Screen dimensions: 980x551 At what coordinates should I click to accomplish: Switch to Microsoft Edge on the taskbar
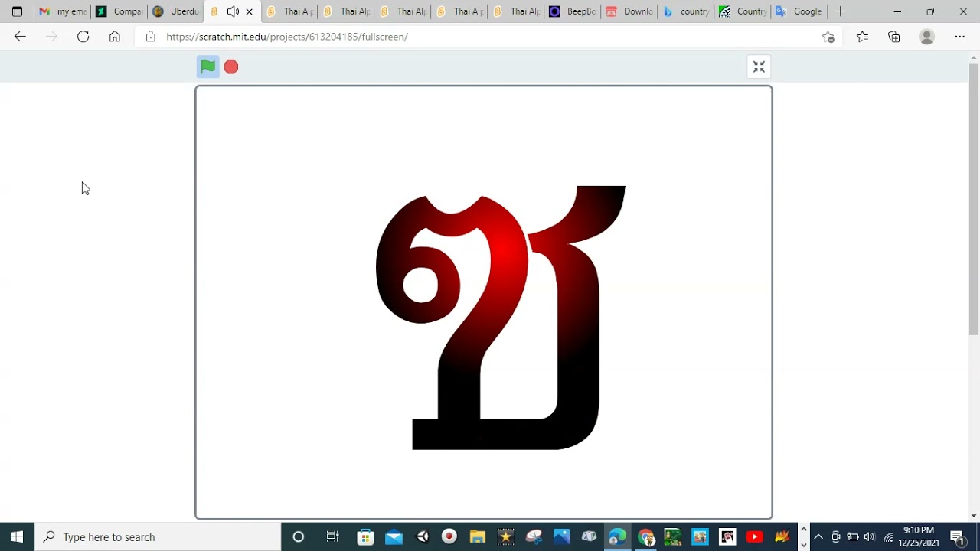(617, 536)
